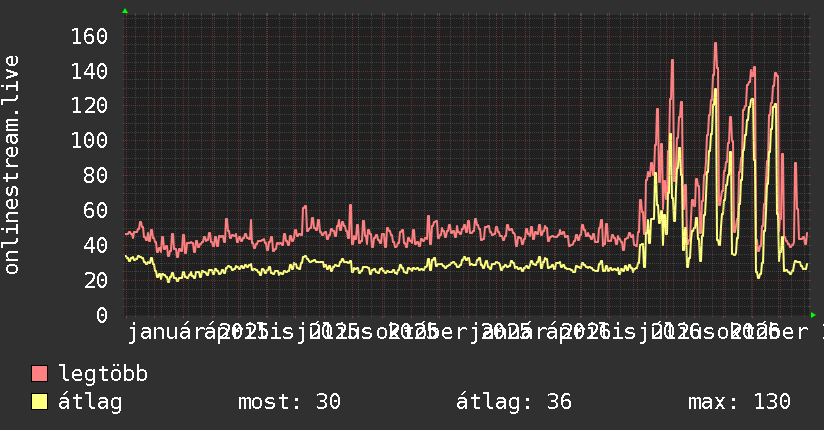This screenshot has height=430, width=824.
Task: Click the 140 y-axis label
Action: 89,71
